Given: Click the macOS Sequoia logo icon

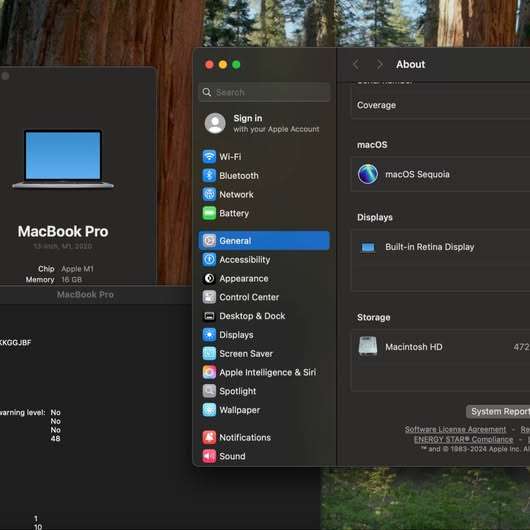Looking at the screenshot, I should click(368, 174).
